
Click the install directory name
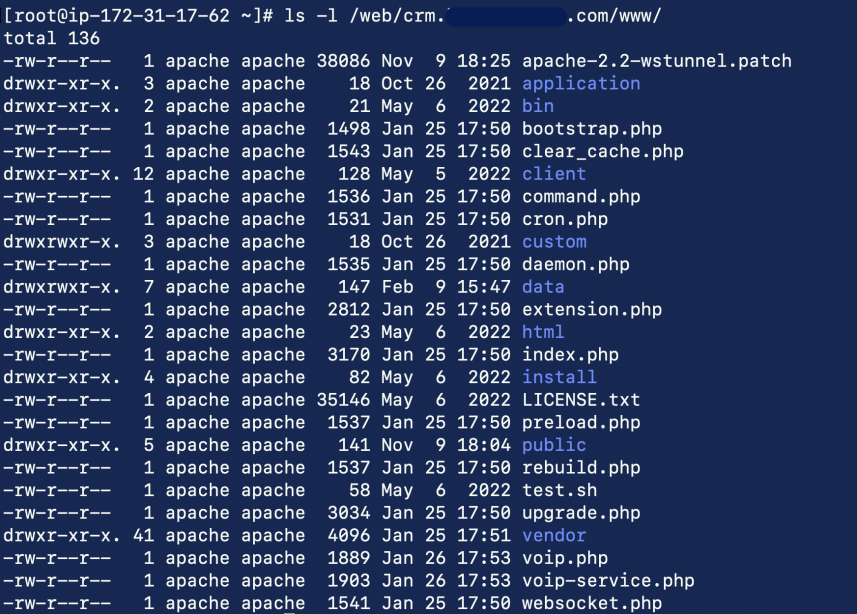(559, 377)
